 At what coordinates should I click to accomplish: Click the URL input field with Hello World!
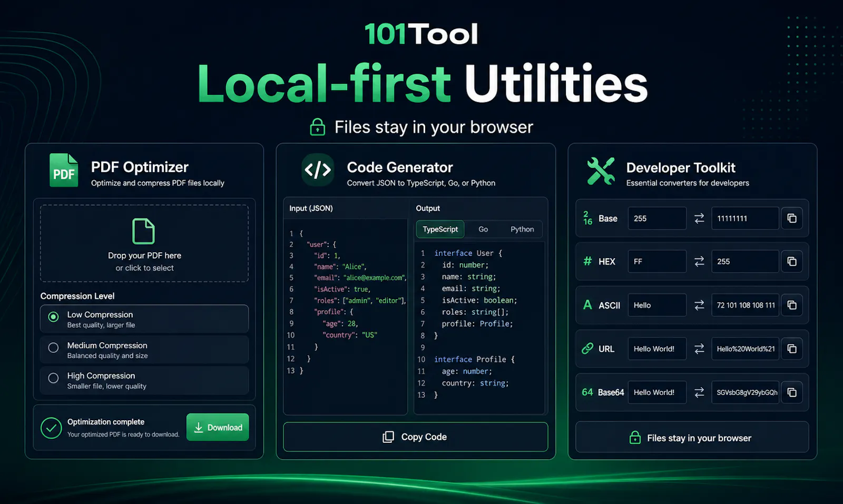click(657, 349)
